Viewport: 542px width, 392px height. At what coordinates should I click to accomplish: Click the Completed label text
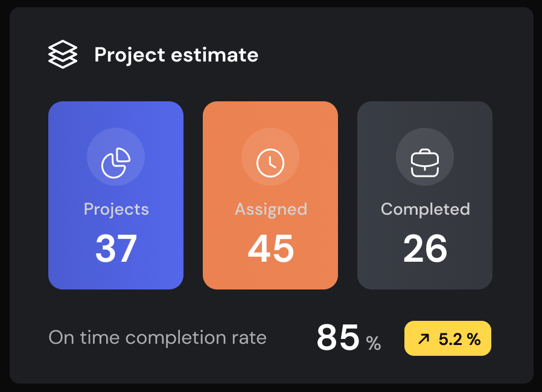tap(426, 209)
